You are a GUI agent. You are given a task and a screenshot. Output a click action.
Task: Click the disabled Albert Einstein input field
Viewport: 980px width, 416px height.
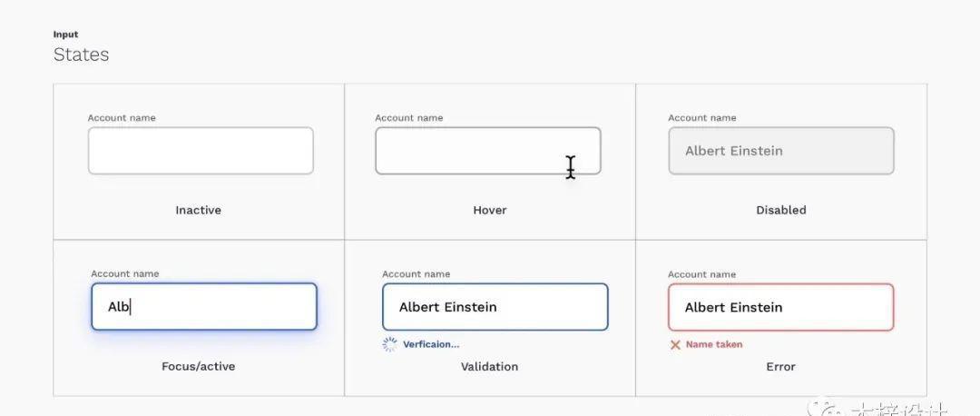(781, 151)
